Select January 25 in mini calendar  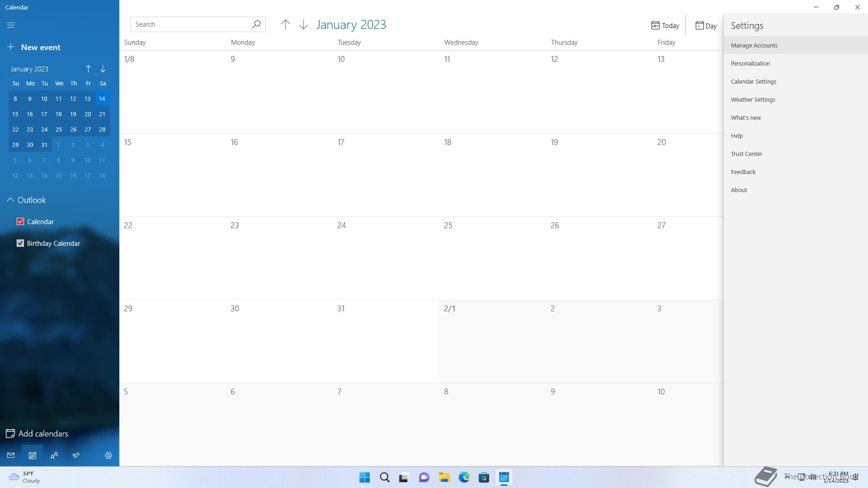coord(59,129)
